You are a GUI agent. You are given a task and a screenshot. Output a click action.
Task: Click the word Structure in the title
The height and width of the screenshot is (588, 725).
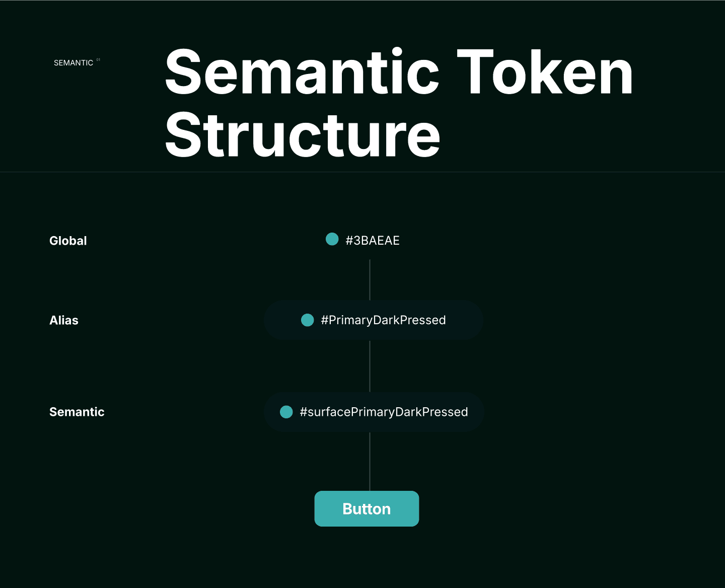coord(303,135)
